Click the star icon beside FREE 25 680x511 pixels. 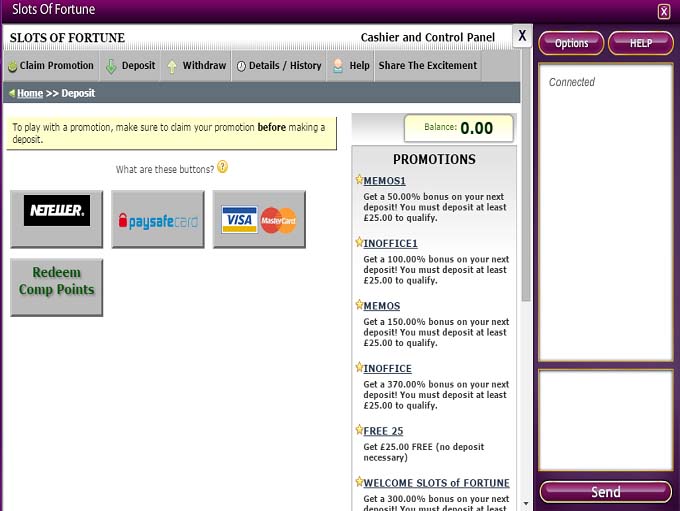[359, 430]
